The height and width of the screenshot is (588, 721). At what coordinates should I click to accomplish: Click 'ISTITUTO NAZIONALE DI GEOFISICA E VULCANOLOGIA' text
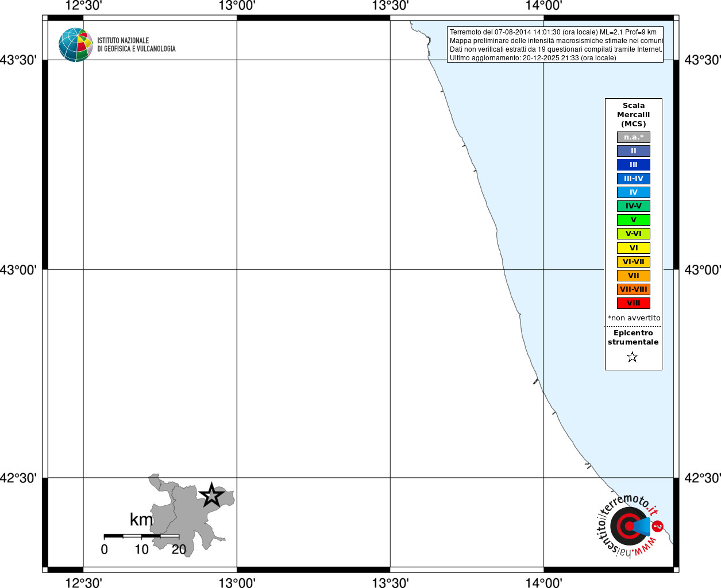click(x=136, y=45)
